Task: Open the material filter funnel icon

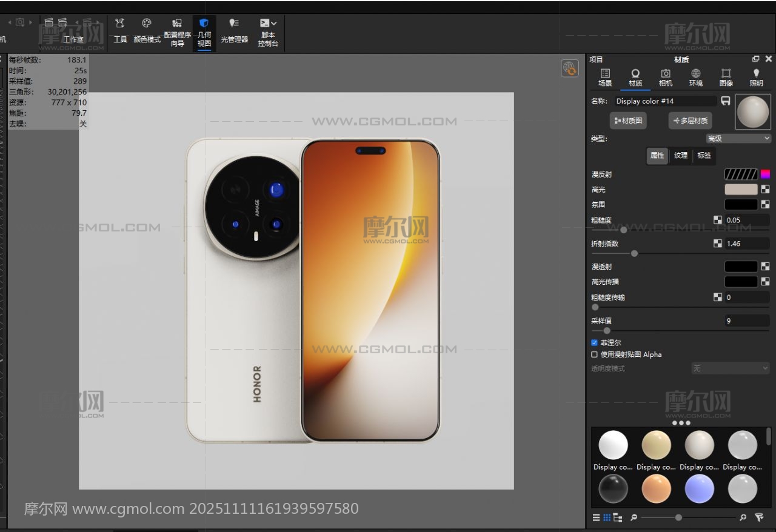Action: [x=759, y=517]
